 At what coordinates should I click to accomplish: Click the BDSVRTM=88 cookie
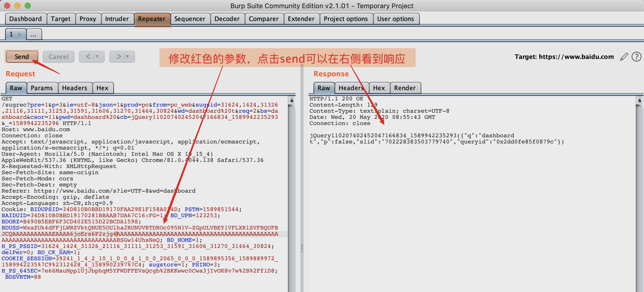click(x=23, y=277)
